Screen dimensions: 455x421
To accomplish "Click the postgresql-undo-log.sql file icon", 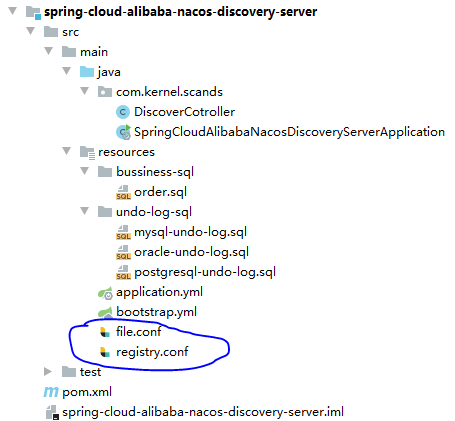I will tap(123, 272).
